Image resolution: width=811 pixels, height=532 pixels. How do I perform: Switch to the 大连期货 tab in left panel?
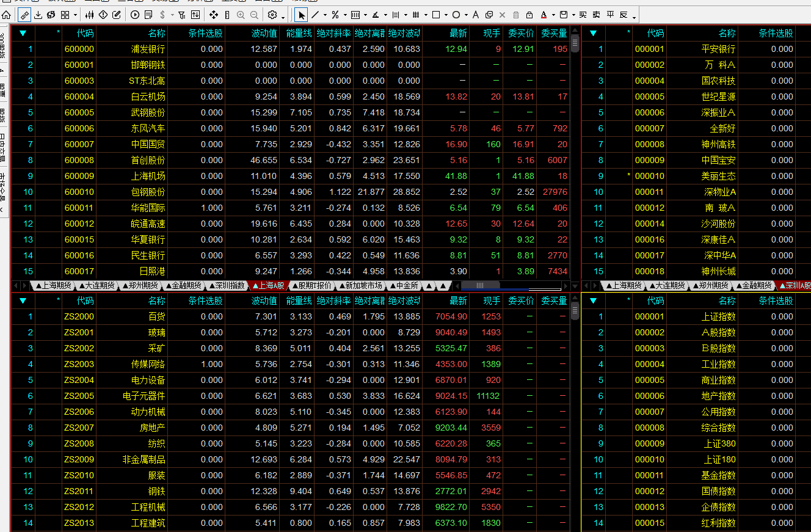pyautogui.click(x=96, y=285)
